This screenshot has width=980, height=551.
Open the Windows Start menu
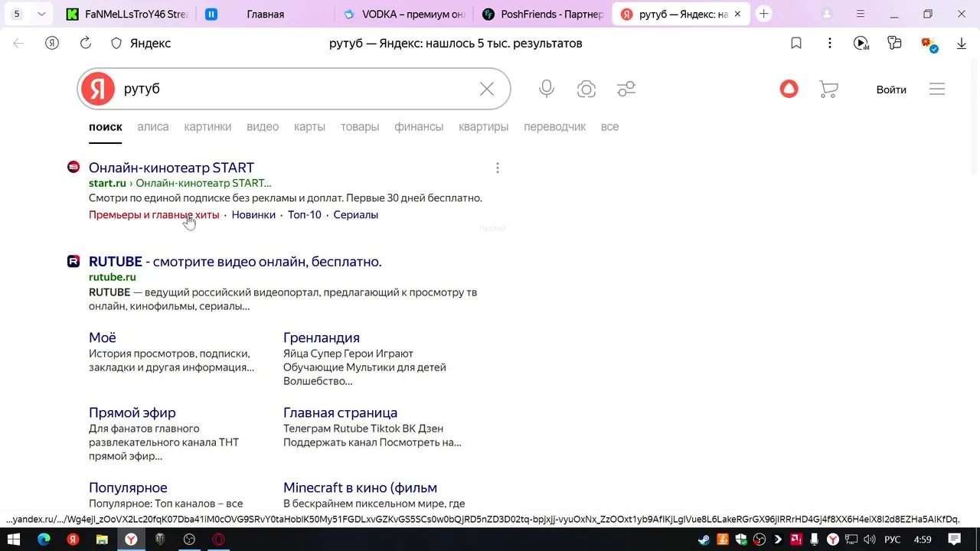[x=15, y=540]
